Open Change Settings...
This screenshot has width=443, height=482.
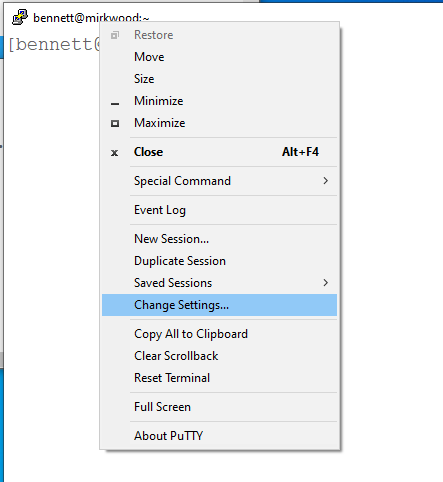point(219,305)
